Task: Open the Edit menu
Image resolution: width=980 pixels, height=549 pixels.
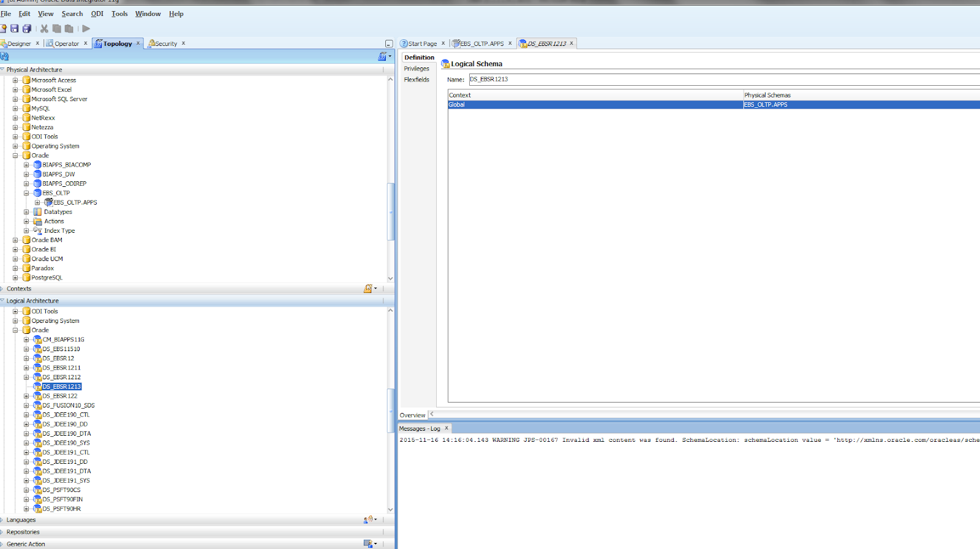Action: [x=24, y=13]
